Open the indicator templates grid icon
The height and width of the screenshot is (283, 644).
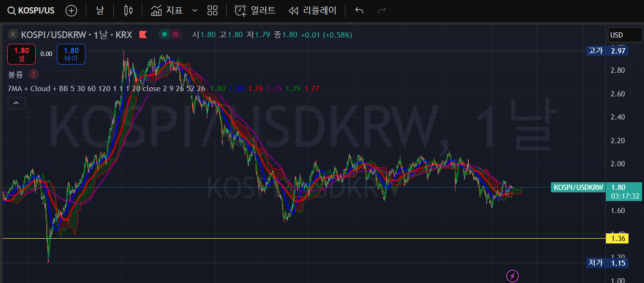click(x=212, y=11)
